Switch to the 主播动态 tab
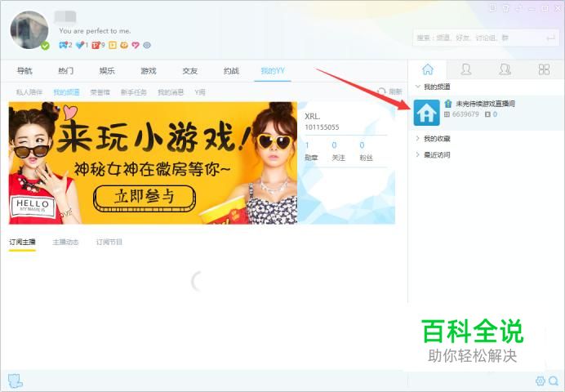The width and height of the screenshot is (565, 392). point(65,242)
